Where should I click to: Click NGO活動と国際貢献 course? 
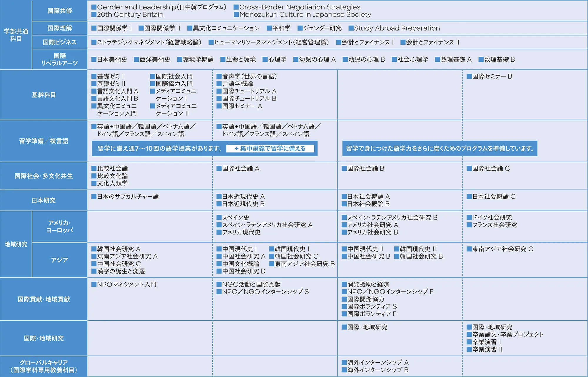pyautogui.click(x=249, y=284)
